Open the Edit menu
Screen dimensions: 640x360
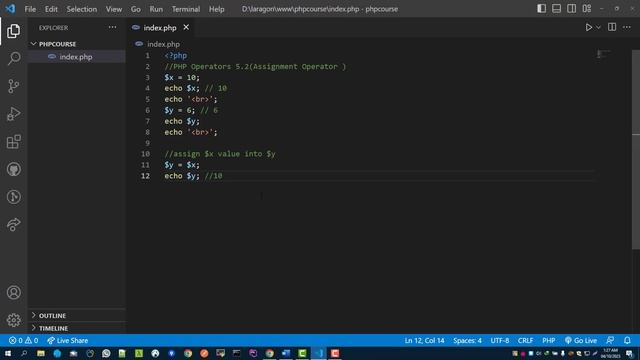coord(51,9)
